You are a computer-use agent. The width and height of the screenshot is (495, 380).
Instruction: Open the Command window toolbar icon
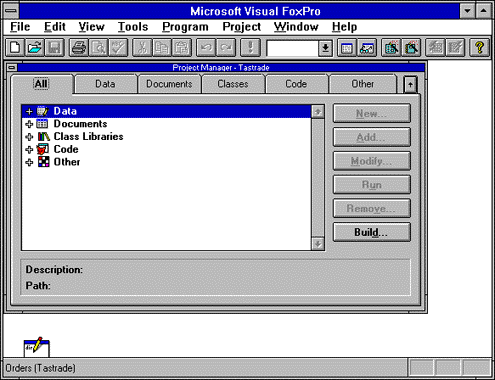pos(347,48)
